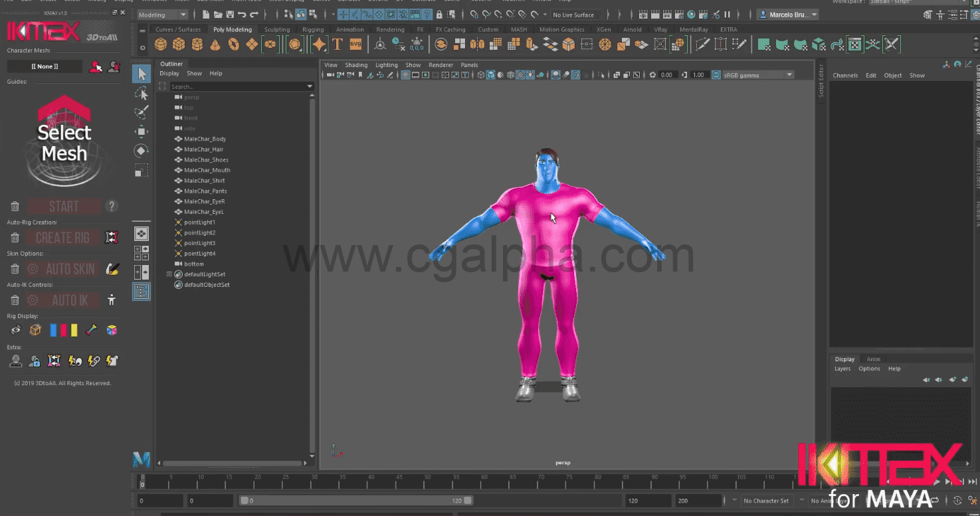Toggle the IPR render pause button
Image resolution: width=980 pixels, height=516 pixels.
727,15
